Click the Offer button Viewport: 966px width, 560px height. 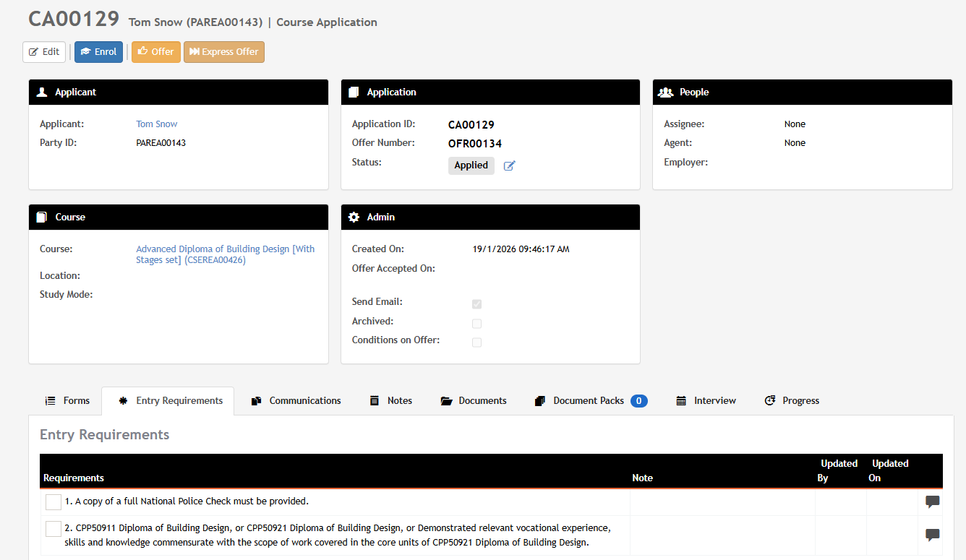click(x=155, y=52)
